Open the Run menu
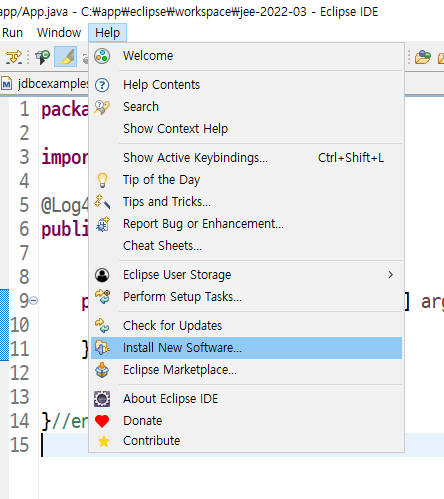This screenshot has width=444, height=499. (12, 33)
